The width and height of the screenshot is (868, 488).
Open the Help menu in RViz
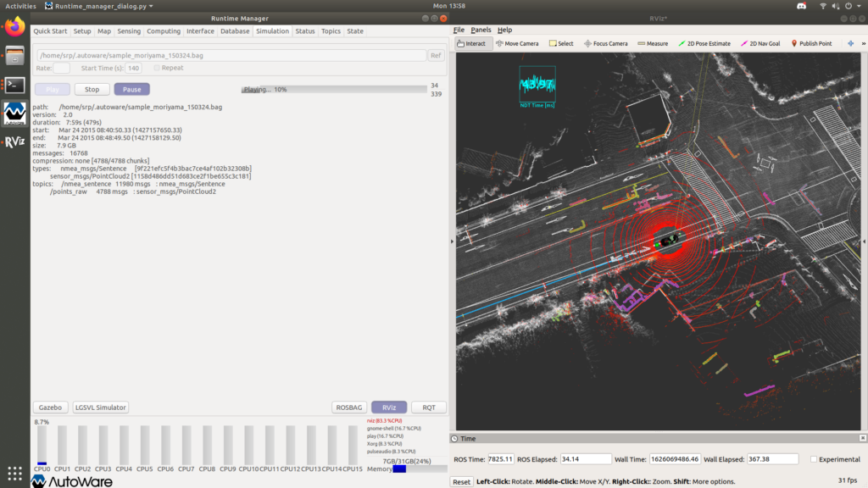504,30
